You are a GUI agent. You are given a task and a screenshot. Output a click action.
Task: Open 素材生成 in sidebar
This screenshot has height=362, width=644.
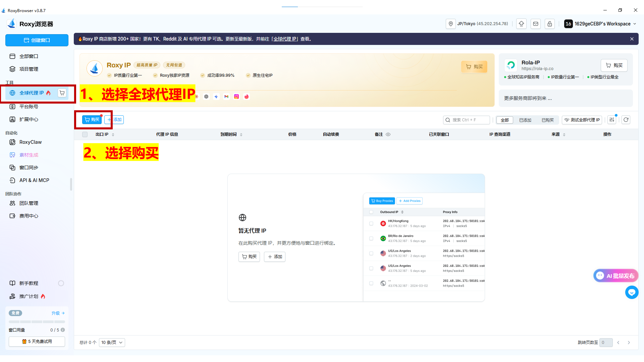pos(37,155)
